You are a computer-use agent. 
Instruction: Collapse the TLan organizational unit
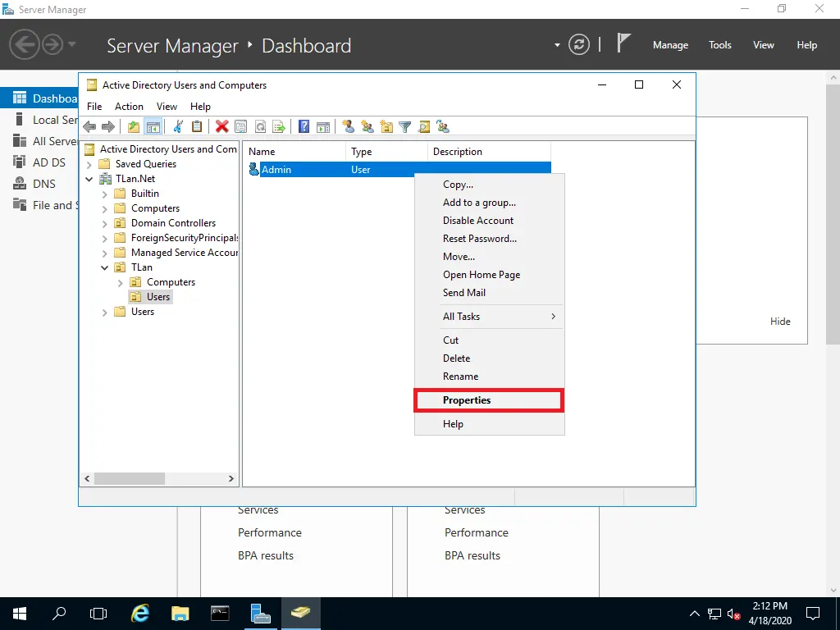(105, 268)
